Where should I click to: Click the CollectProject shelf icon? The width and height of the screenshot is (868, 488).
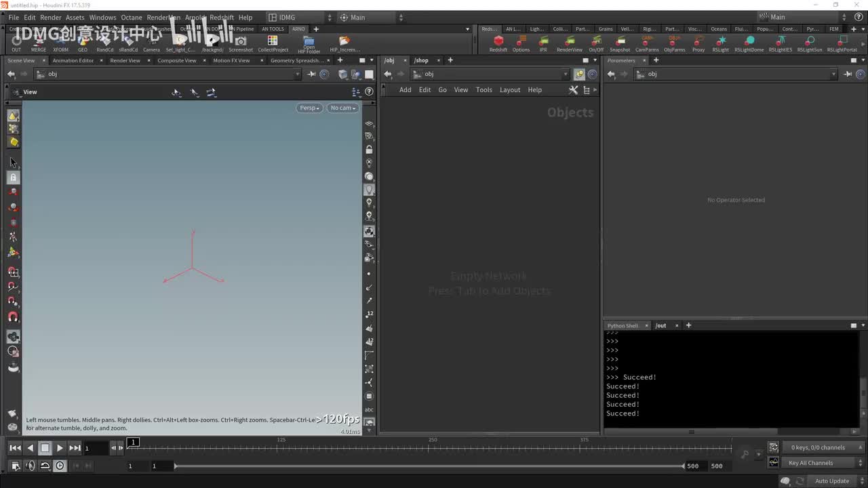pos(273,42)
